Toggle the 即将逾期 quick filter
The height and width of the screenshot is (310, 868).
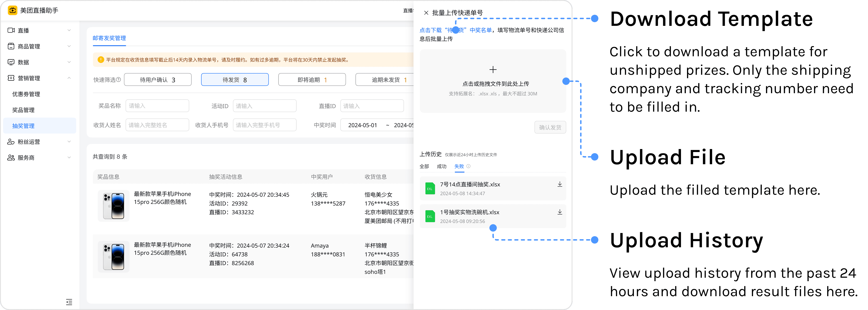[x=312, y=80]
